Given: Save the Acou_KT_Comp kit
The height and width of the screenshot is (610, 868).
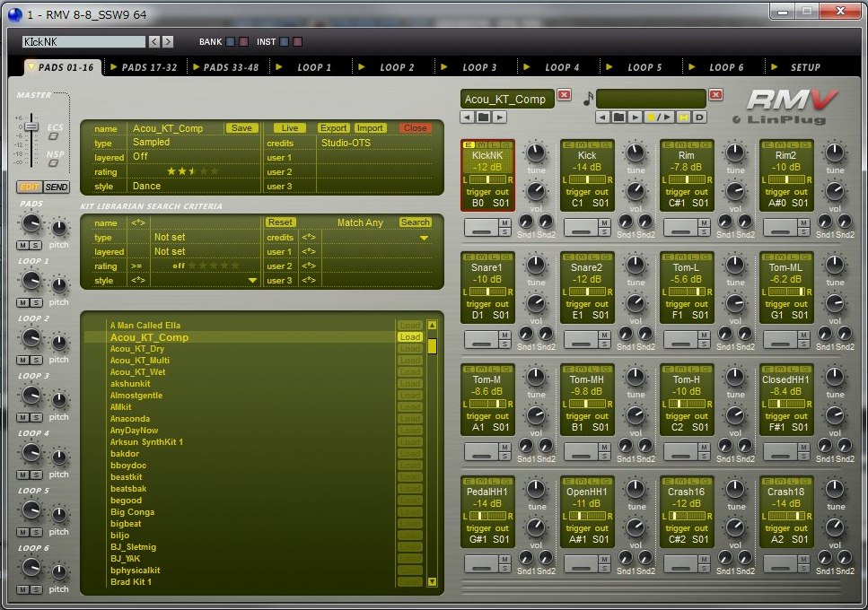Looking at the screenshot, I should pos(241,128).
